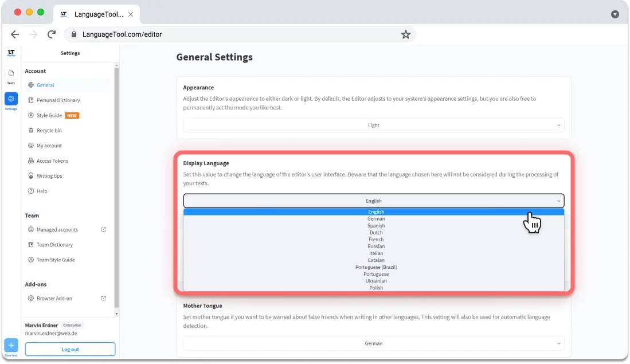The width and height of the screenshot is (630, 364).
Task: Click the external link icon beside Browser Add-on
Action: (x=104, y=298)
